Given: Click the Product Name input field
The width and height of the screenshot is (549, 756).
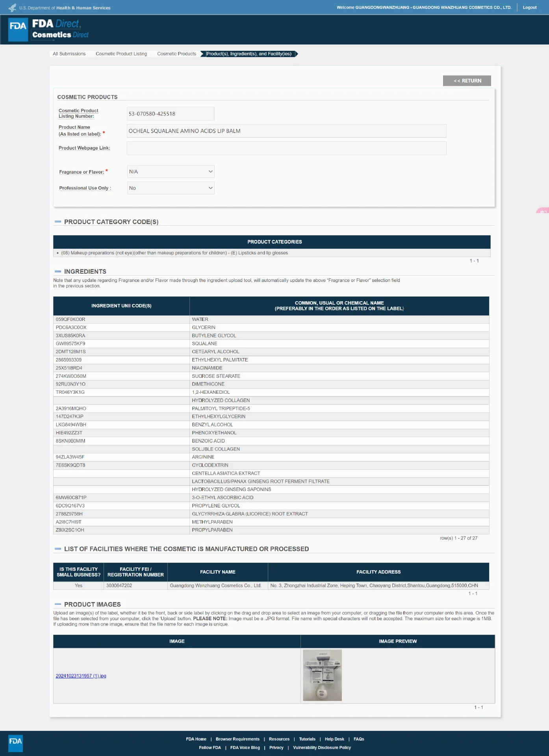Looking at the screenshot, I should click(286, 131).
